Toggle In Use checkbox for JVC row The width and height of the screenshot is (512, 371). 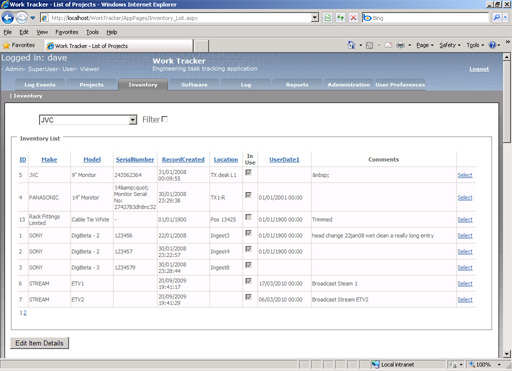coord(248,172)
